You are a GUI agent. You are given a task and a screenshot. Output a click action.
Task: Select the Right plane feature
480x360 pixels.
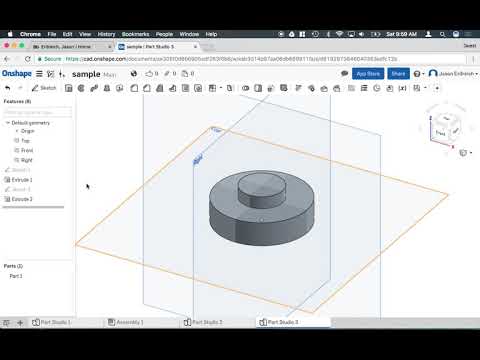pyautogui.click(x=27, y=160)
